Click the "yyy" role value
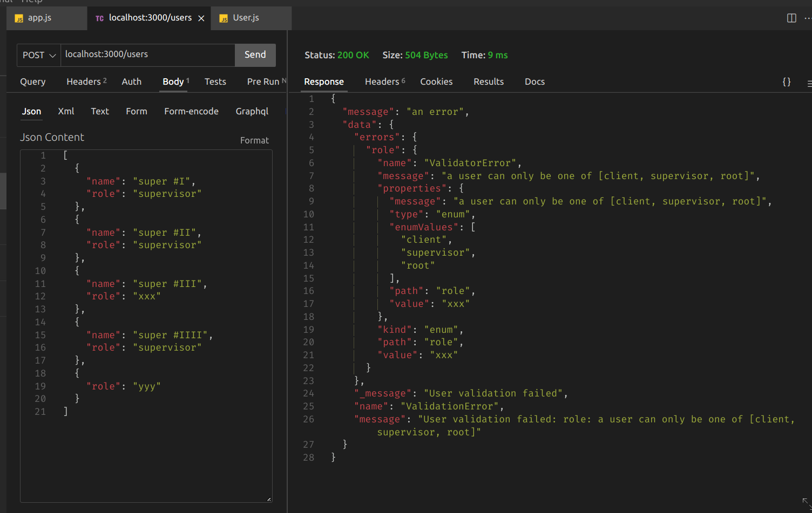This screenshot has width=812, height=513. tap(147, 386)
